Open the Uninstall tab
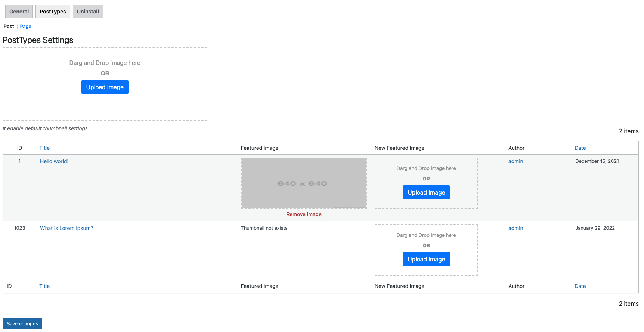The height and width of the screenshot is (332, 644). (88, 12)
